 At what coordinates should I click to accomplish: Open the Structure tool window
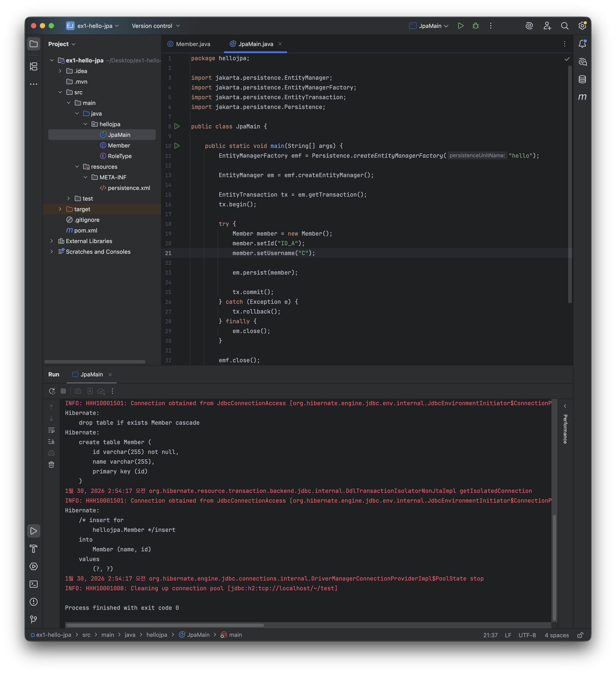point(34,66)
